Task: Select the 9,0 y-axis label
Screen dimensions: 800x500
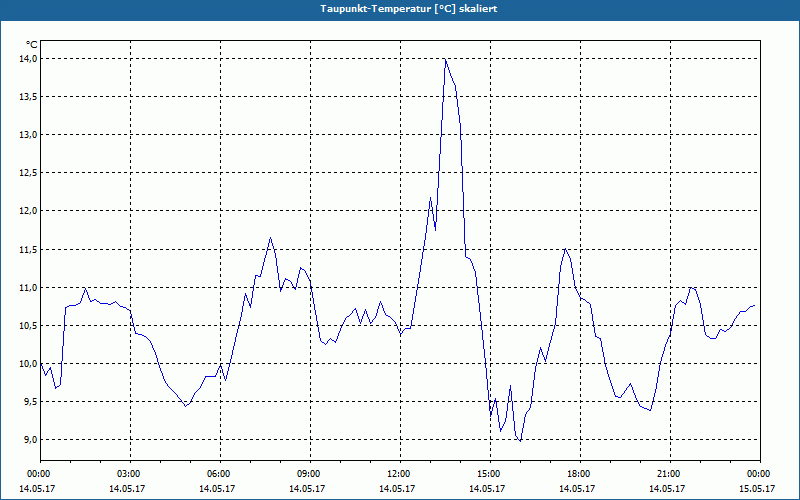Action: tap(31, 440)
